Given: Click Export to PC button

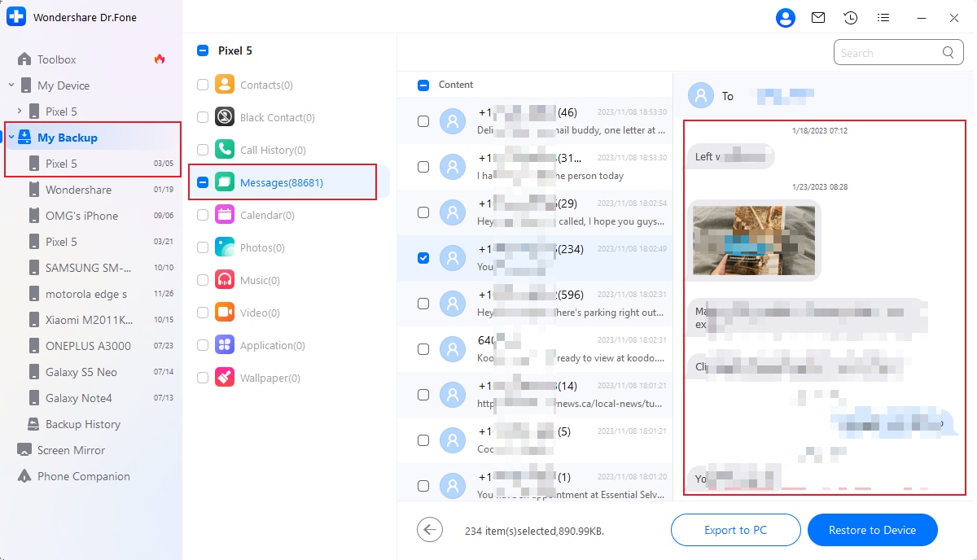Looking at the screenshot, I should [x=736, y=530].
